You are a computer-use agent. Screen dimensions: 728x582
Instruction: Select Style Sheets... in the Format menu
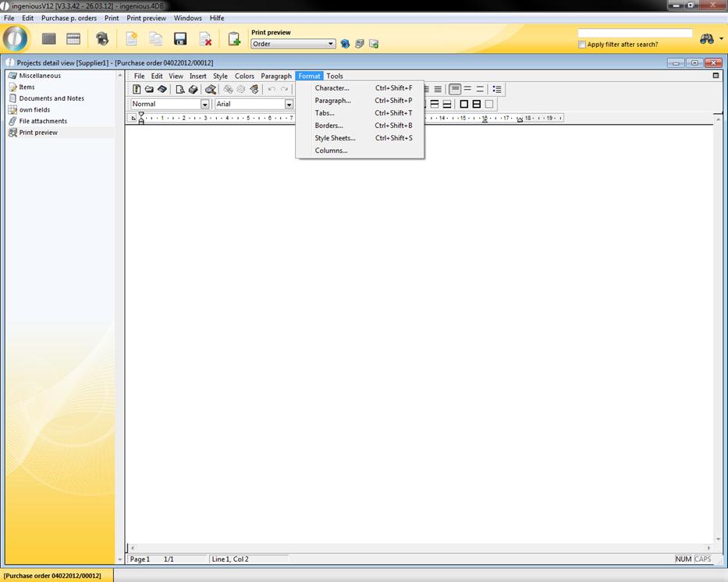(x=335, y=138)
